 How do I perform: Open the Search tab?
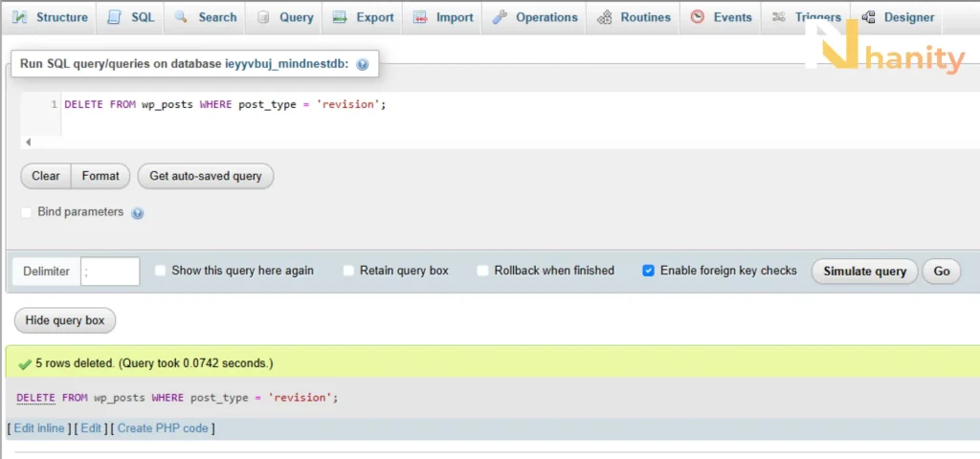pyautogui.click(x=206, y=17)
